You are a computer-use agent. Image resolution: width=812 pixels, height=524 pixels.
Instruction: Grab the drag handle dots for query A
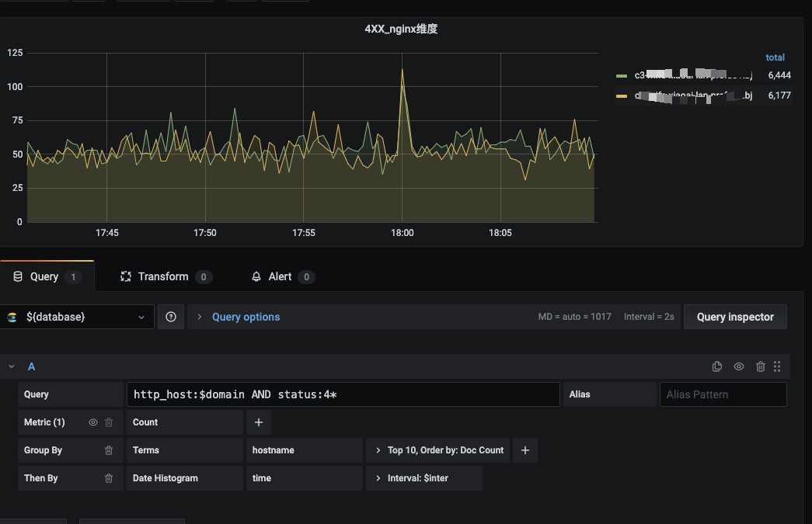(x=777, y=366)
